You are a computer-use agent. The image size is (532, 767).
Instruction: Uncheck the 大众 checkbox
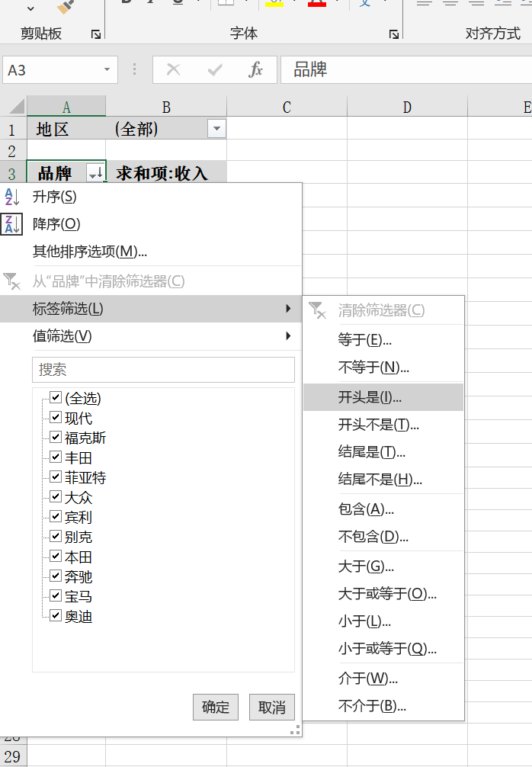point(56,496)
